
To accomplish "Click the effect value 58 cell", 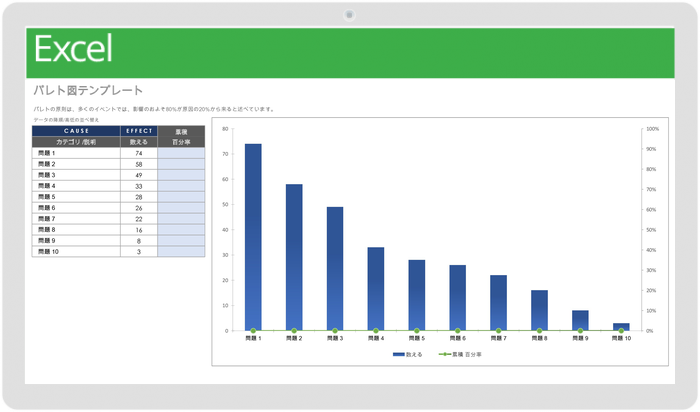I will pyautogui.click(x=139, y=164).
